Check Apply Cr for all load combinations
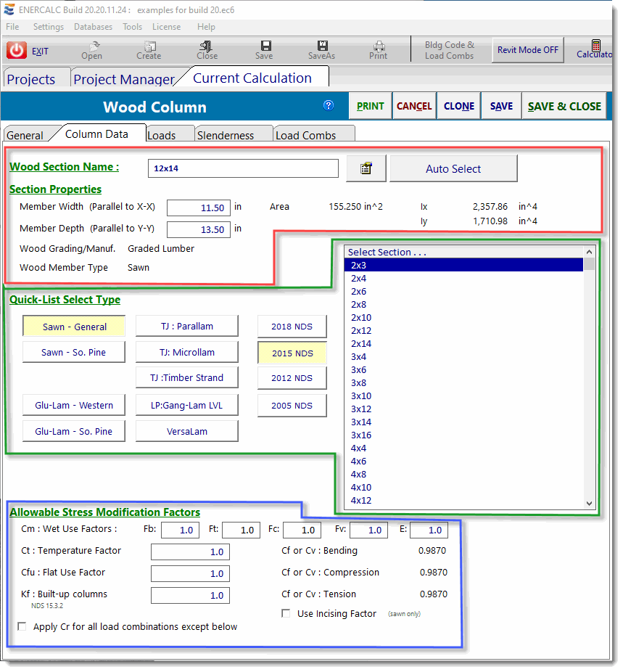 point(22,627)
